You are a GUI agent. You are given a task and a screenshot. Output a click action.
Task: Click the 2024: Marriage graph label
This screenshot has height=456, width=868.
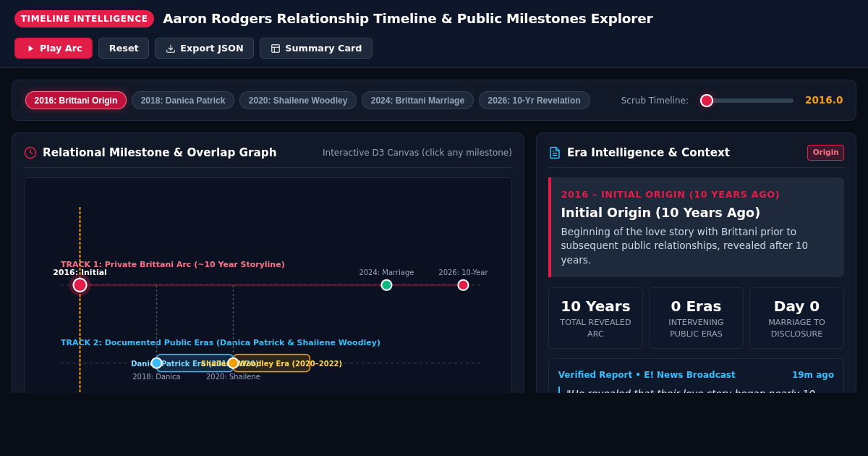[387, 273]
